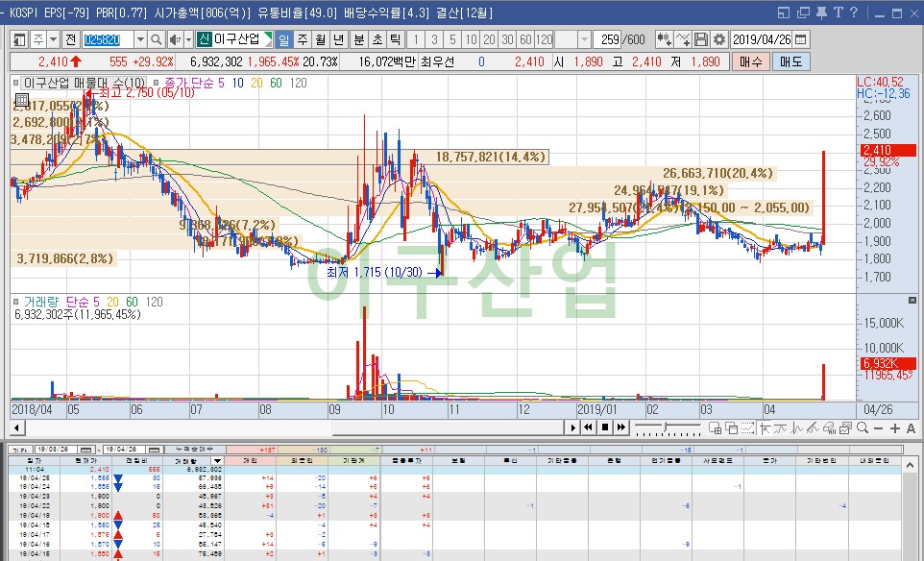Choose the 30 interval button
The height and width of the screenshot is (561, 924).
coord(507,39)
